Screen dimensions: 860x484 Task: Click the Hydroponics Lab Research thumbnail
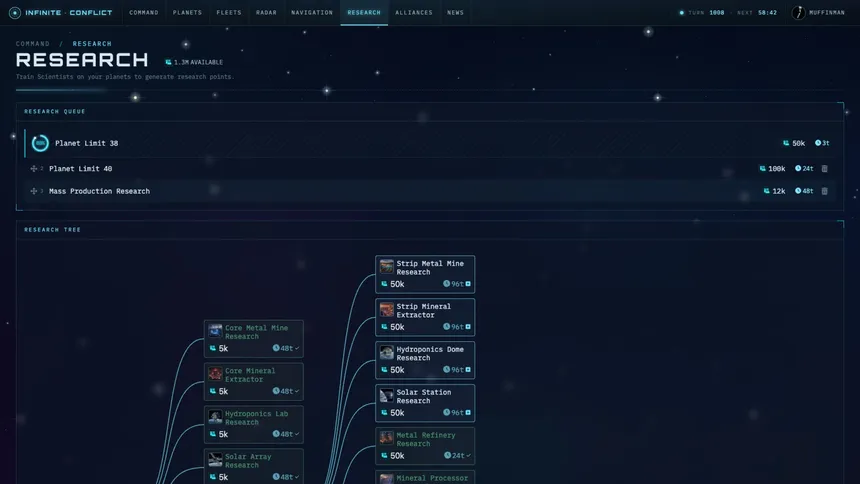215,417
